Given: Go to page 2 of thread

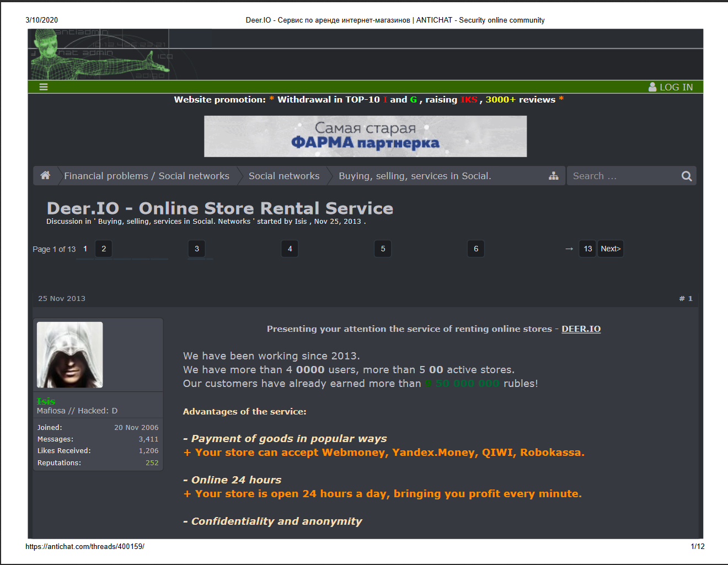Looking at the screenshot, I should [x=104, y=249].
